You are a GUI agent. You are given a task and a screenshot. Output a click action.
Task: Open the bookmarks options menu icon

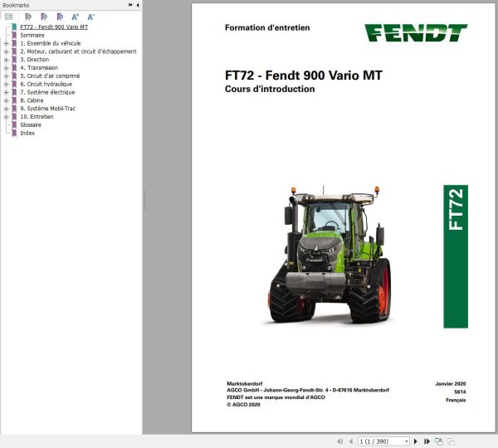8,17
